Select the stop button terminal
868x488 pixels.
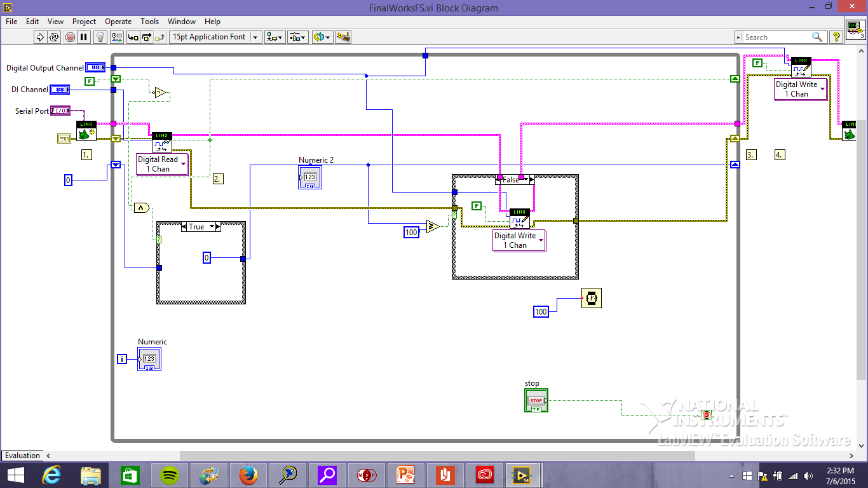pyautogui.click(x=536, y=400)
